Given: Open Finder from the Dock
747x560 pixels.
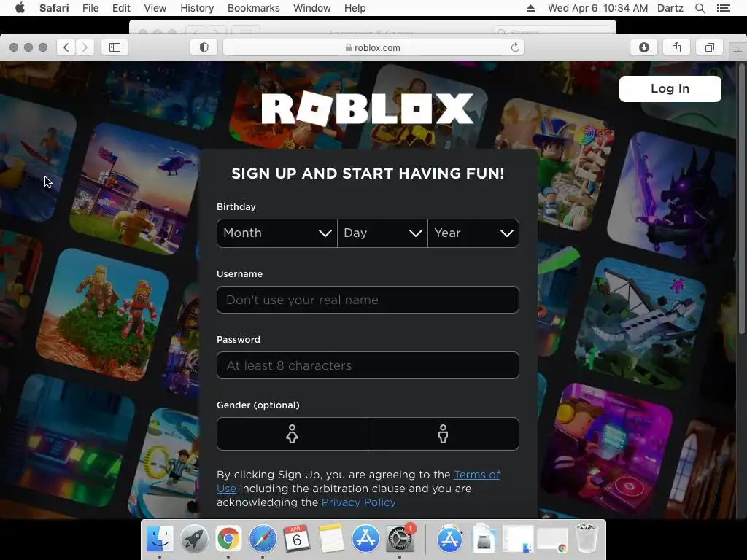Looking at the screenshot, I should click(160, 539).
